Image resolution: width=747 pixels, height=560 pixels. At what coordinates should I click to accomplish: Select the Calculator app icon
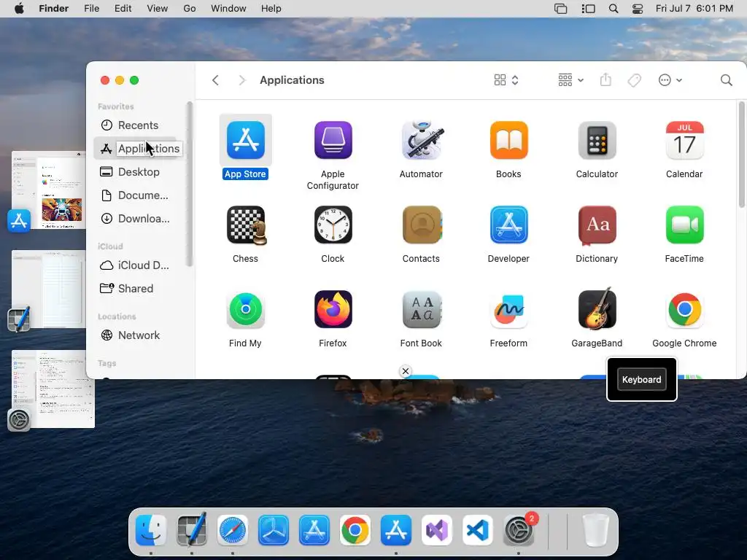(597, 140)
